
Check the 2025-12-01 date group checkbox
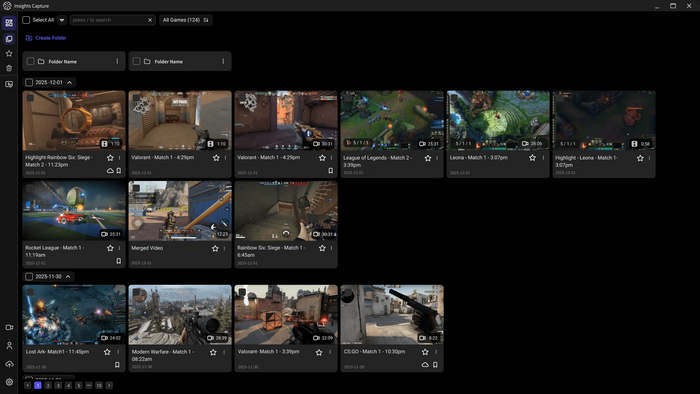click(29, 83)
